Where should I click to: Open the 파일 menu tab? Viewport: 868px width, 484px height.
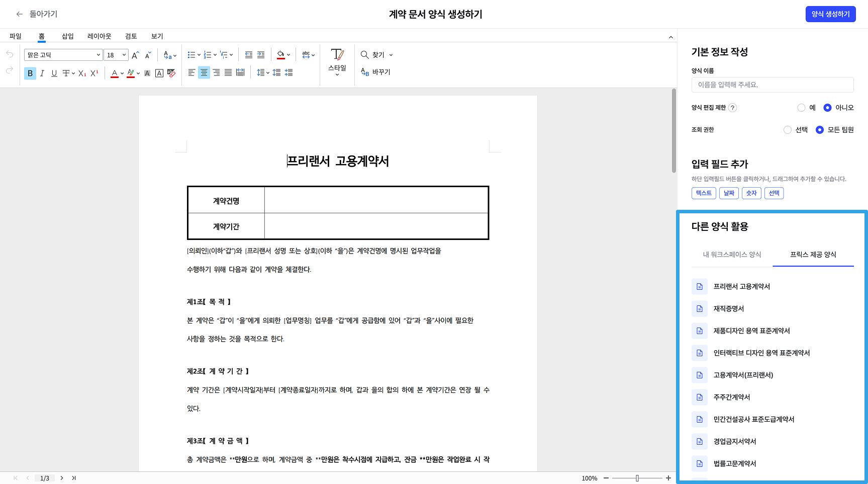(x=16, y=36)
